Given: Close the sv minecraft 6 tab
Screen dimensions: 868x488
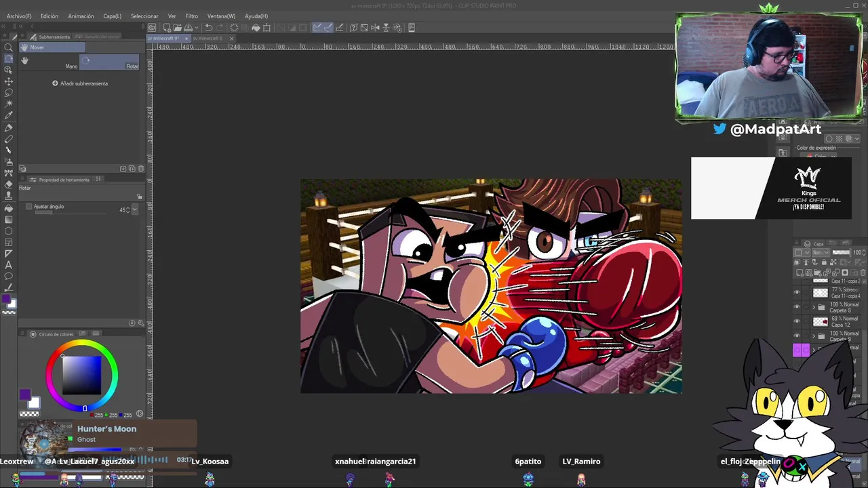Looking at the screenshot, I should click(231, 39).
